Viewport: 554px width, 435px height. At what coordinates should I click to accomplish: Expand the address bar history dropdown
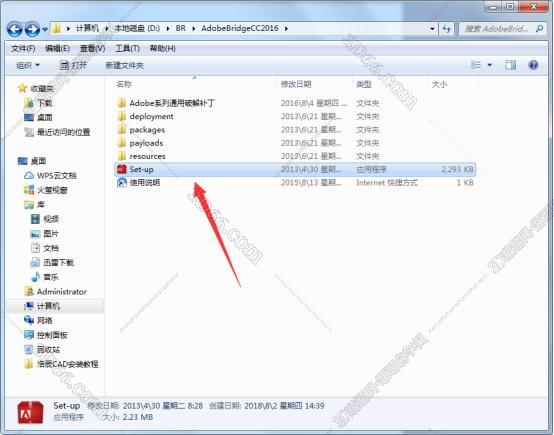[432, 29]
